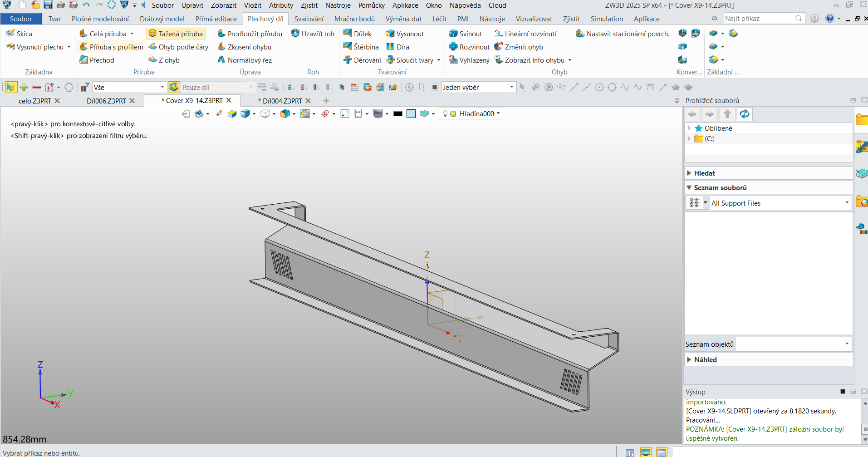Click the Tažená příruba tool
868x457 pixels.
pos(176,34)
